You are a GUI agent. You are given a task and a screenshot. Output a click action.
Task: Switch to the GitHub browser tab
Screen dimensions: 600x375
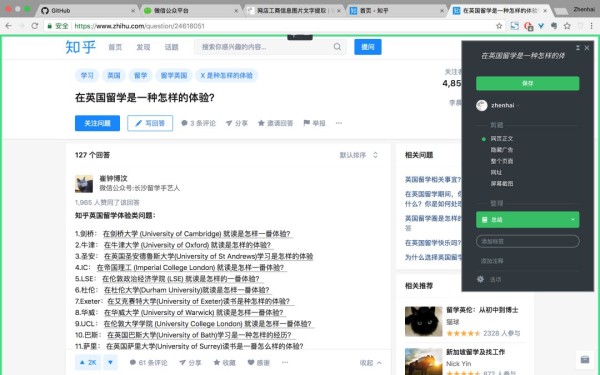click(88, 11)
